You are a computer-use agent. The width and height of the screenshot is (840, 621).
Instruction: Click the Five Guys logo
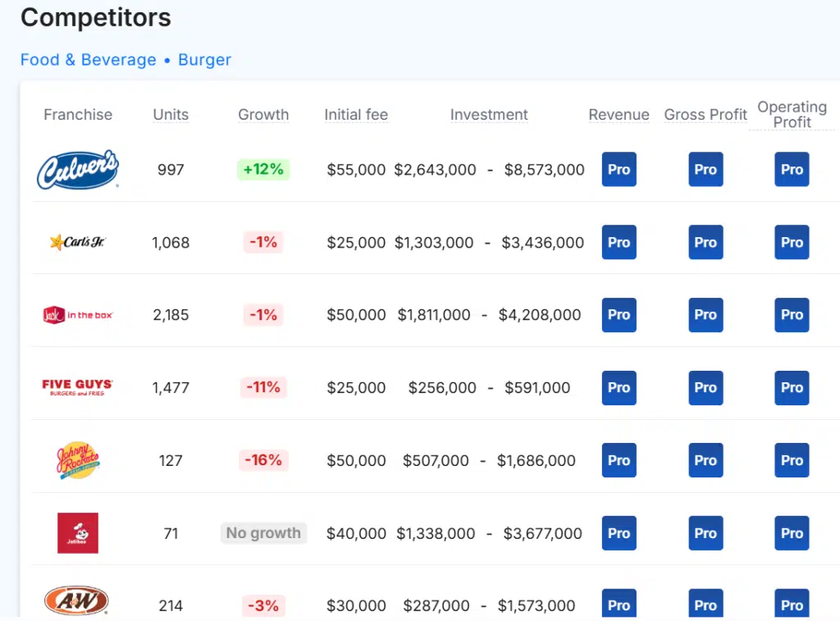click(x=78, y=387)
